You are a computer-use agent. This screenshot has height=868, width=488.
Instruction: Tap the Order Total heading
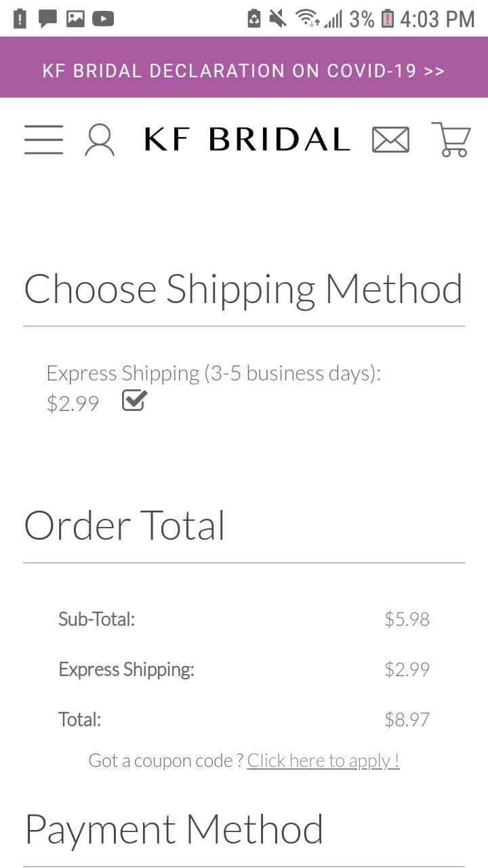pos(125,526)
